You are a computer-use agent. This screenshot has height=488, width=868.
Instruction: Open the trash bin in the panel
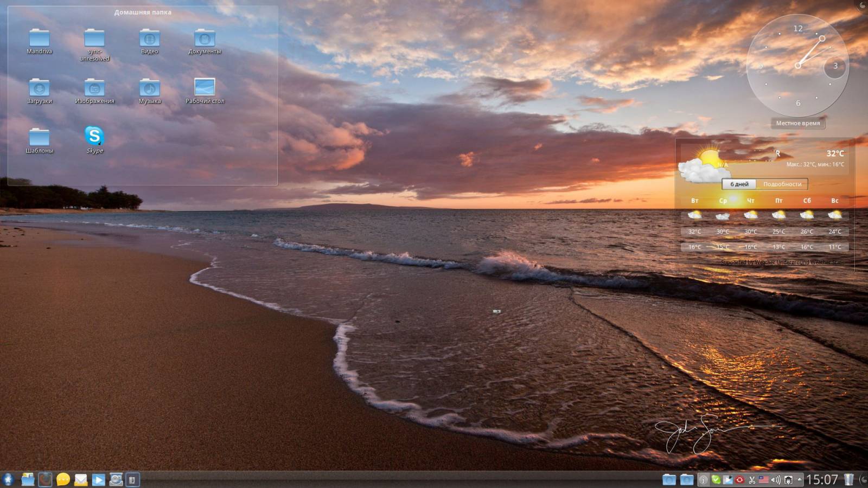[x=849, y=479]
